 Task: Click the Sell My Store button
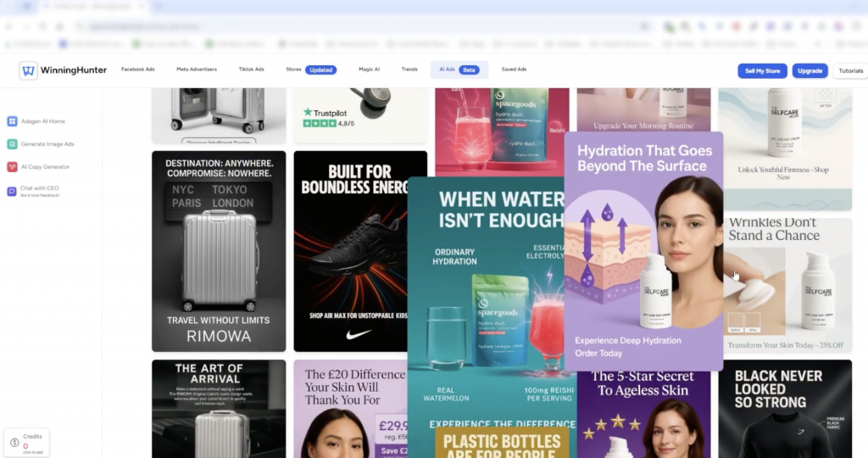pos(762,70)
